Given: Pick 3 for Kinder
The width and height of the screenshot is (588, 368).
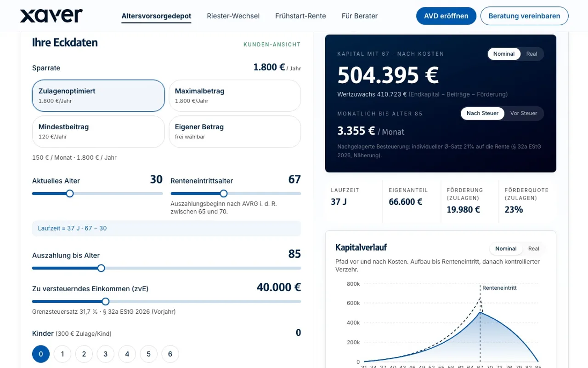Looking at the screenshot, I should coord(106,354).
